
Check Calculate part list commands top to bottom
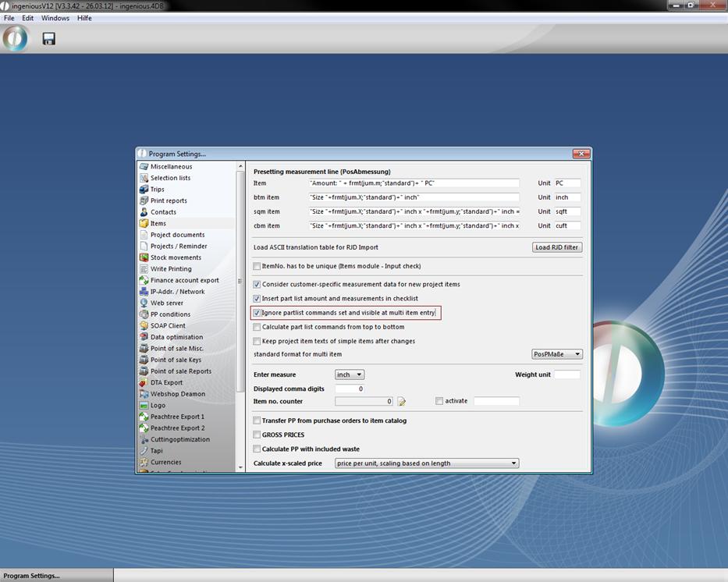[x=257, y=327]
